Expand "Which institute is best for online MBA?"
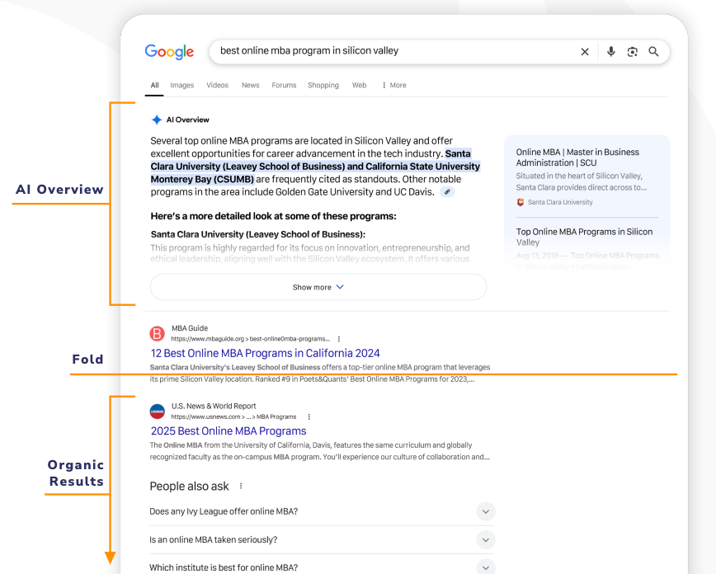Image resolution: width=716 pixels, height=588 pixels. (486, 567)
